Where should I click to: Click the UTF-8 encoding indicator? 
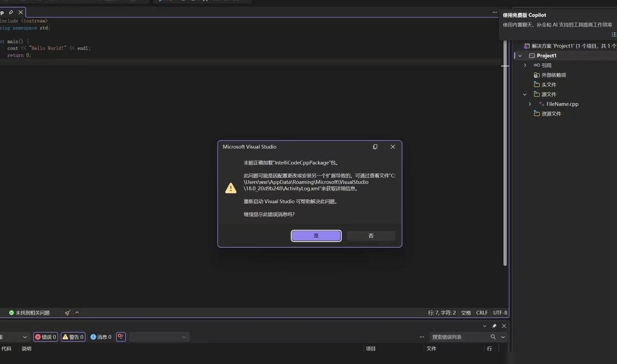pyautogui.click(x=500, y=313)
